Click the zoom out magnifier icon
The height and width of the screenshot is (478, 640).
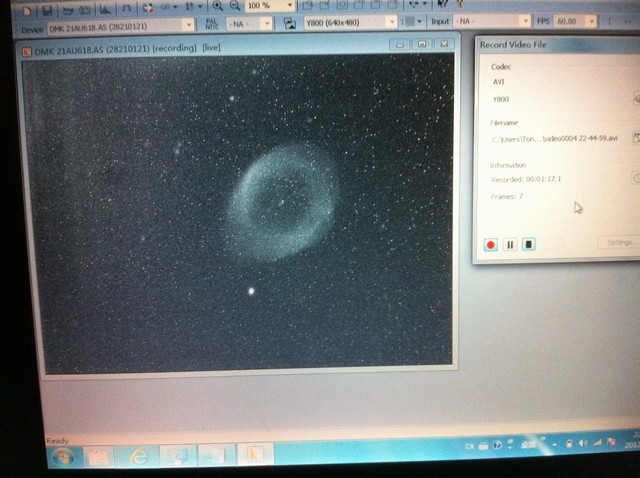(235, 5)
